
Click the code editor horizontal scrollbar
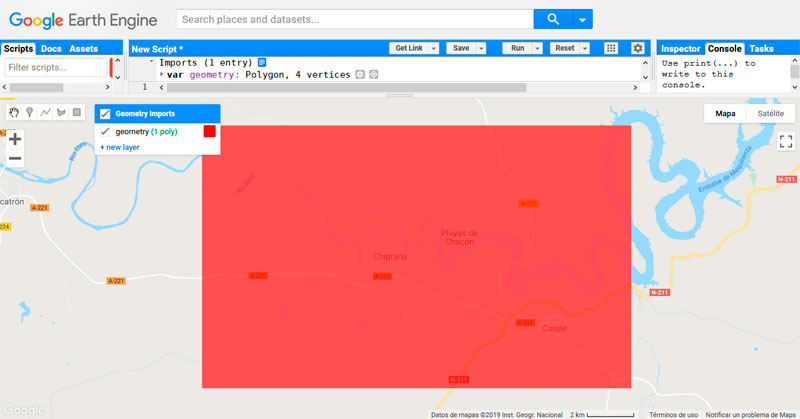point(346,88)
